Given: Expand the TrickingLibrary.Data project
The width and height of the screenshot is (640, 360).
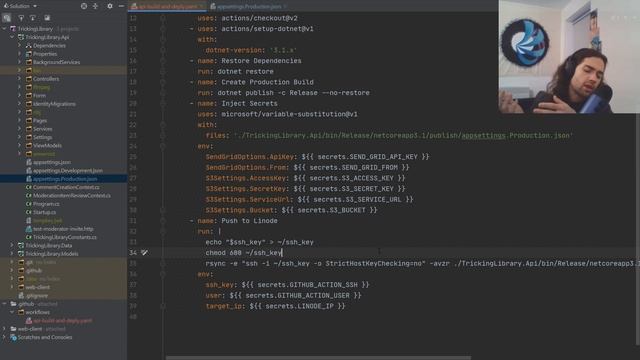Looking at the screenshot, I should (12, 245).
